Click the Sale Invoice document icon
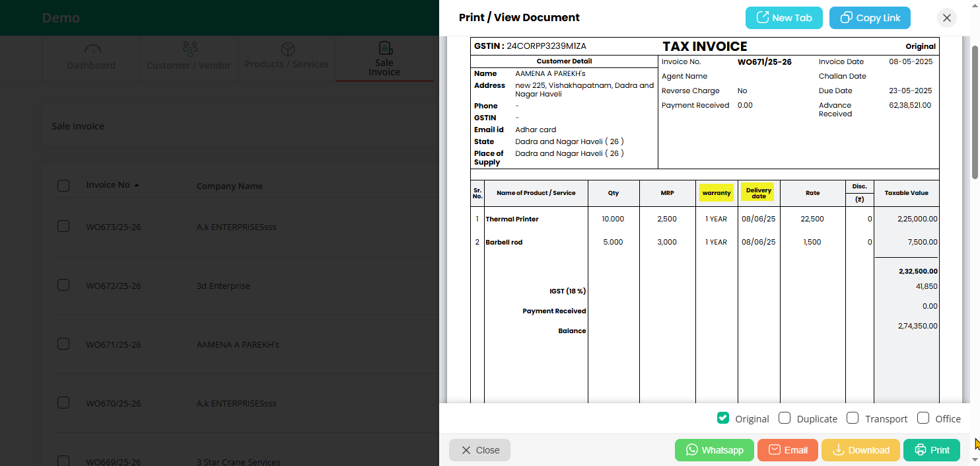Image resolution: width=980 pixels, height=466 pixels. click(385, 48)
